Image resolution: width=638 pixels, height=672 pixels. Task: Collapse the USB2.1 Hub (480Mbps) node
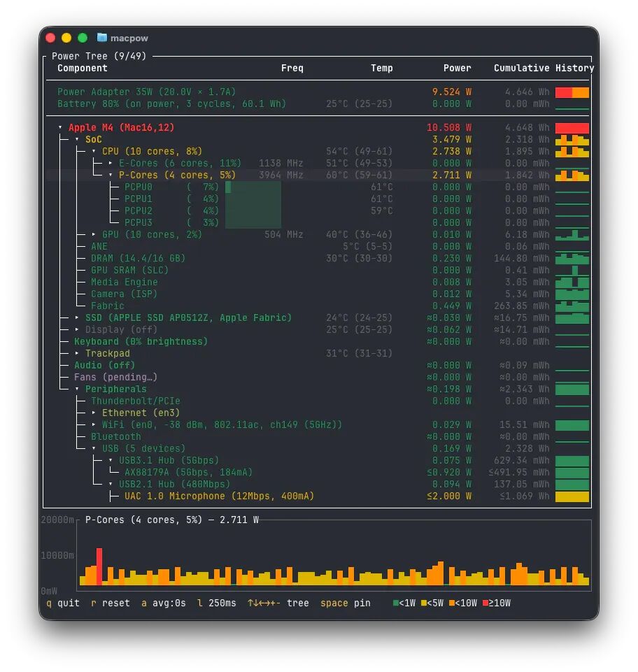point(111,484)
